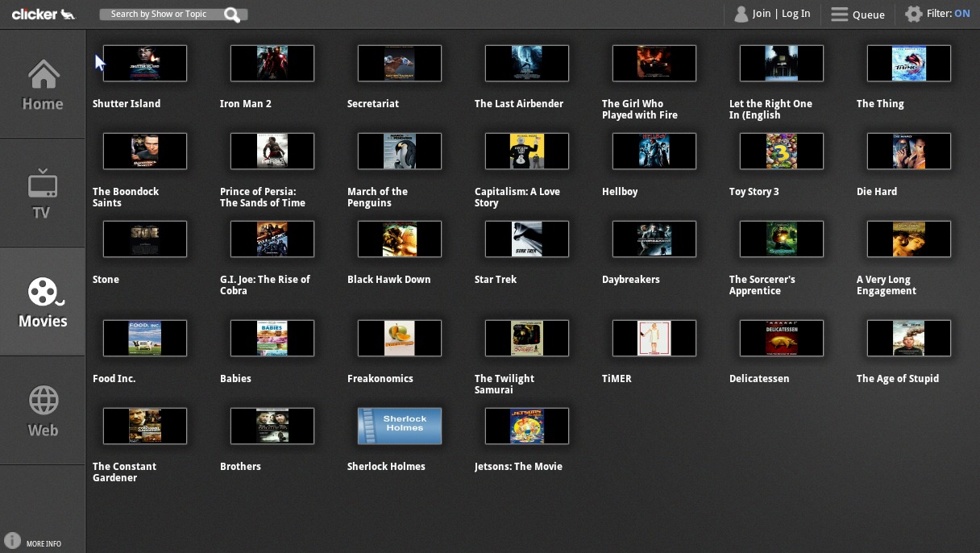Select A Very Long Engagement thumbnail
This screenshot has height=553, width=980.
tap(909, 239)
